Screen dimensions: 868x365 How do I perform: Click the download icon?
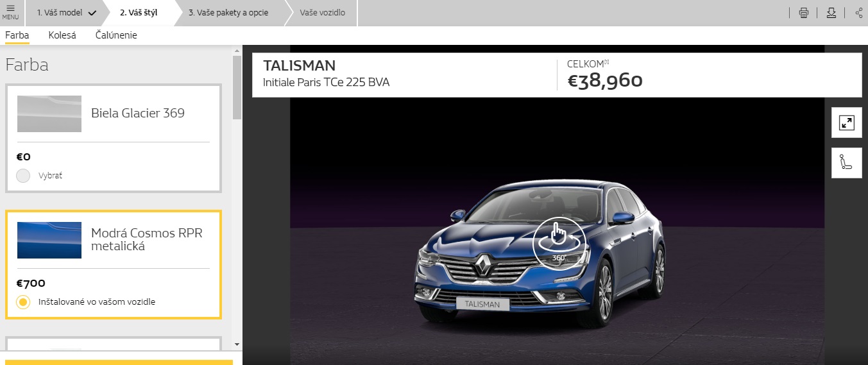point(831,12)
